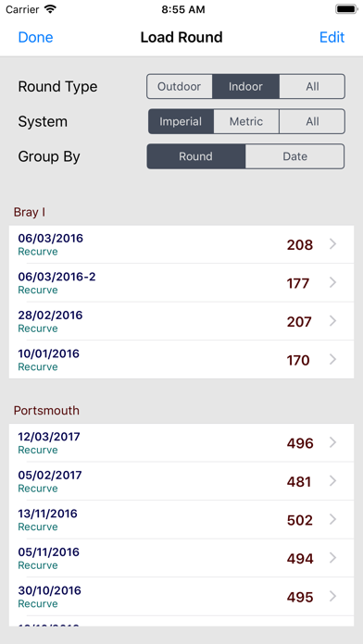363x644 pixels.
Task: Select Indoor round type
Action: point(245,87)
